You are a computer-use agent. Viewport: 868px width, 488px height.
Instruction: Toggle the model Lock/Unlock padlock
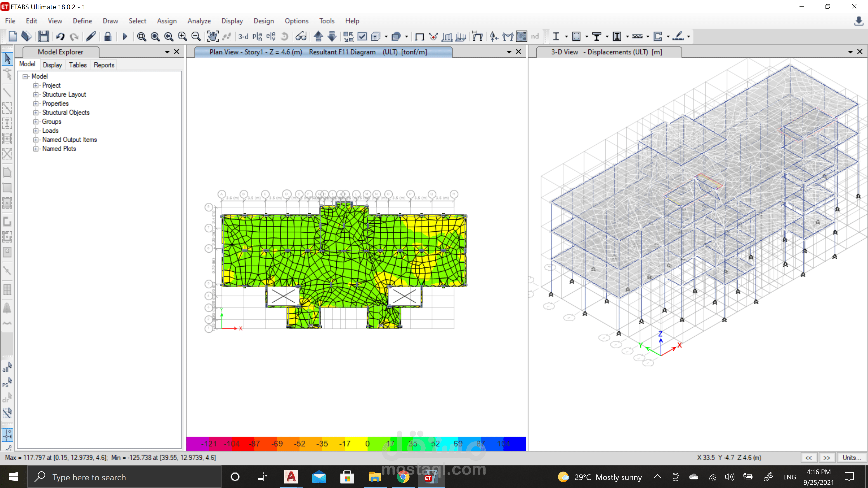108,36
